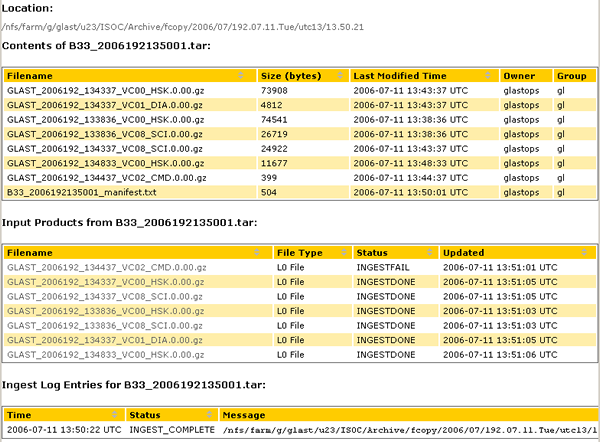Viewport: 600px width, 442px height.
Task: Click size value 399
Action: click(x=269, y=178)
